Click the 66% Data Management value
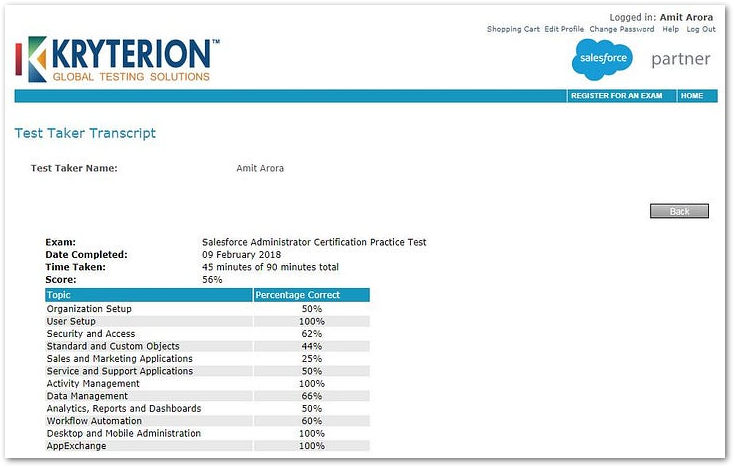The image size is (734, 467). point(312,396)
